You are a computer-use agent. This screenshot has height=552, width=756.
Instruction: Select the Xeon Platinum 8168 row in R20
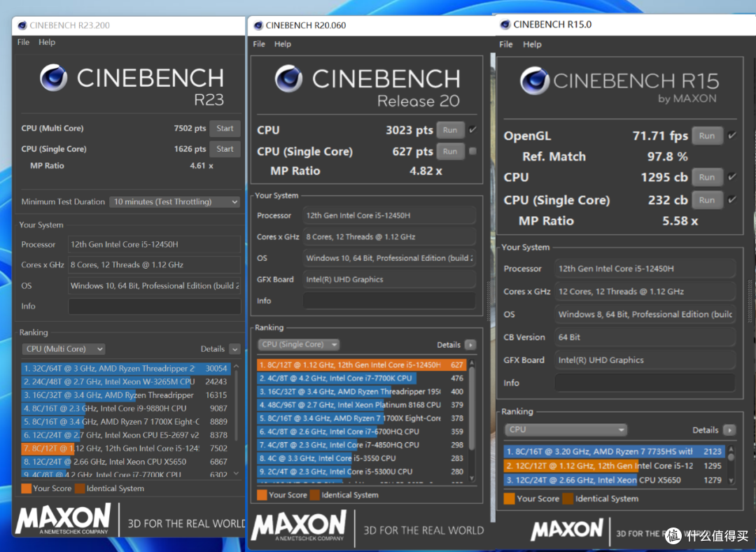click(362, 405)
